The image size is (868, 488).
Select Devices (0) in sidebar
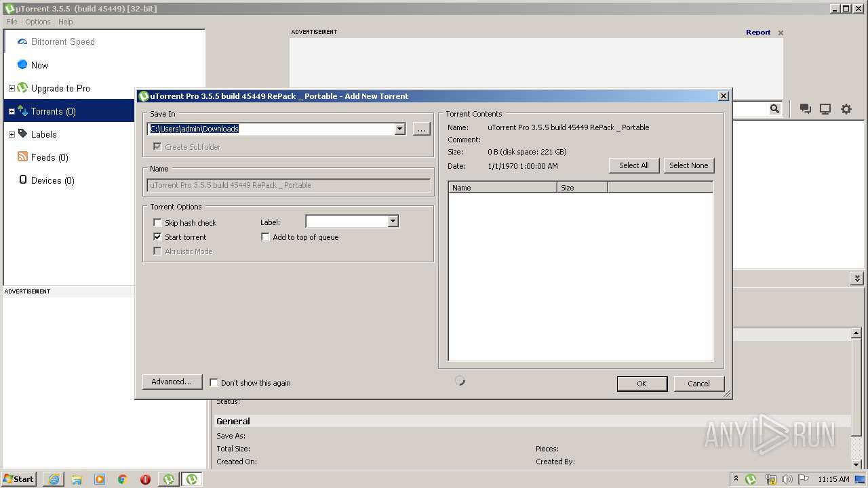click(x=53, y=180)
